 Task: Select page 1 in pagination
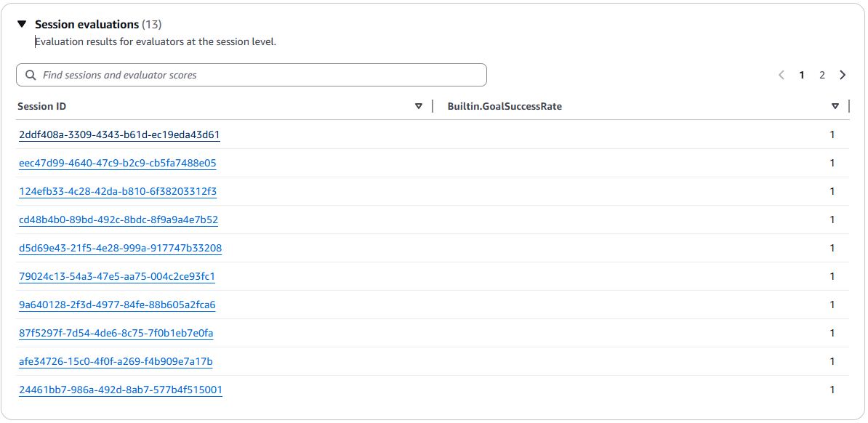tap(802, 75)
